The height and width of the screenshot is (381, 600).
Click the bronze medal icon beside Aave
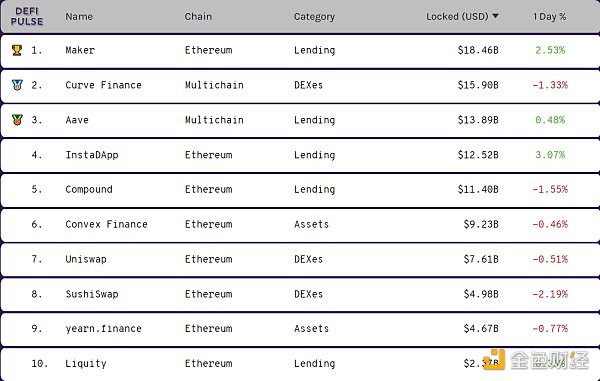point(17,120)
